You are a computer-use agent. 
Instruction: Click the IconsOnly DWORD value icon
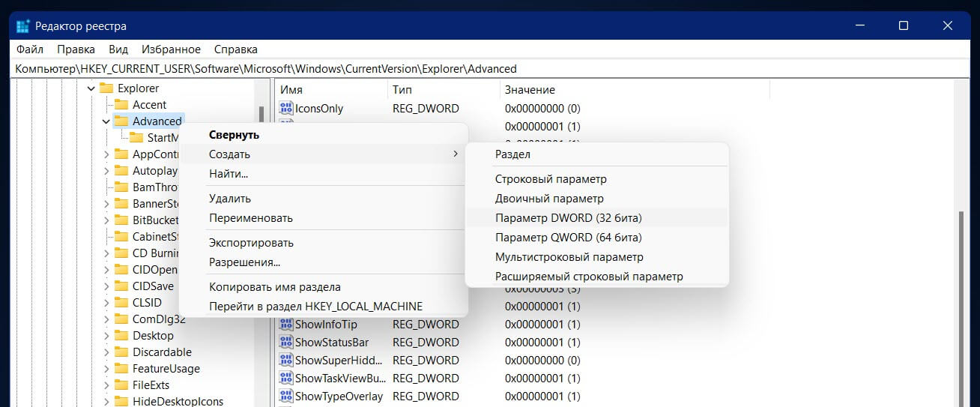pyautogui.click(x=286, y=109)
